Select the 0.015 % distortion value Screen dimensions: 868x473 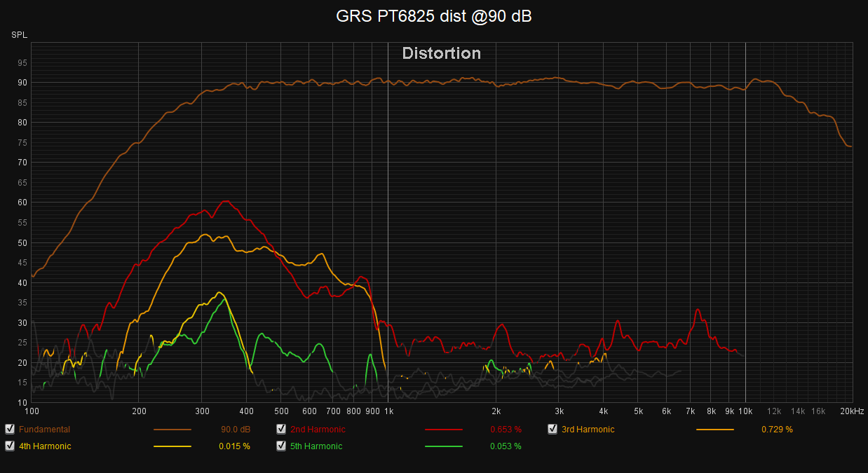[x=234, y=446]
